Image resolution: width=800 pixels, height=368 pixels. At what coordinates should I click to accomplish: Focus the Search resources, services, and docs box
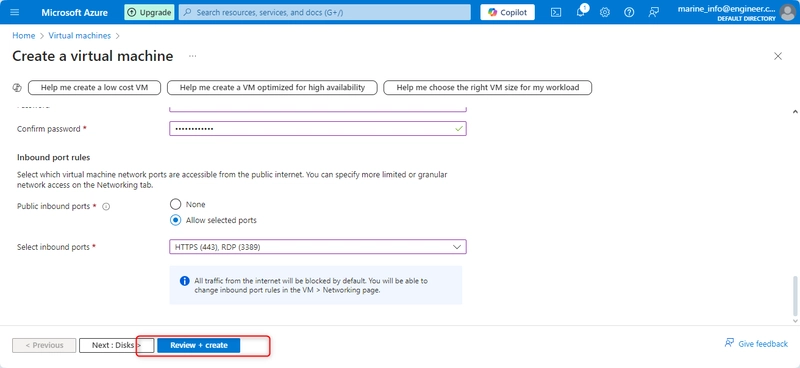(324, 12)
